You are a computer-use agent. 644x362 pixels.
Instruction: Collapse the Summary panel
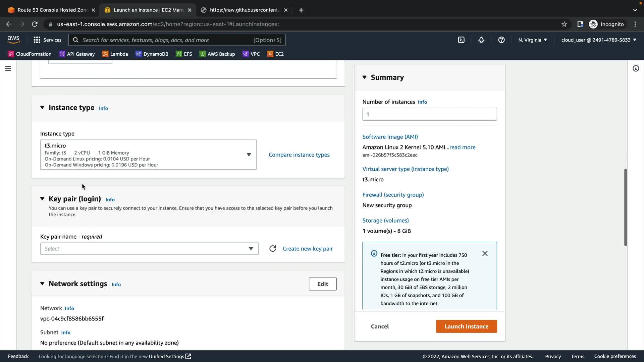[x=365, y=77]
